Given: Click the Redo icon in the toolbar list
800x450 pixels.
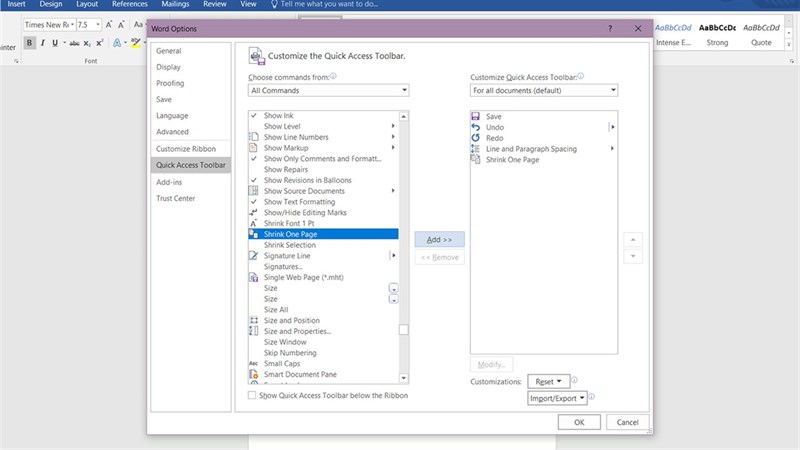Looking at the screenshot, I should [476, 138].
